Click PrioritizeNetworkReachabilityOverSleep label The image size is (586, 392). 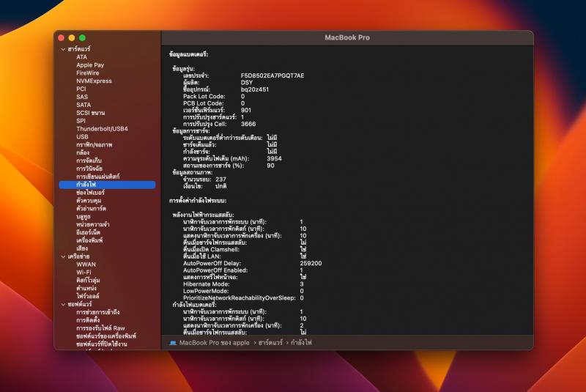(x=240, y=298)
